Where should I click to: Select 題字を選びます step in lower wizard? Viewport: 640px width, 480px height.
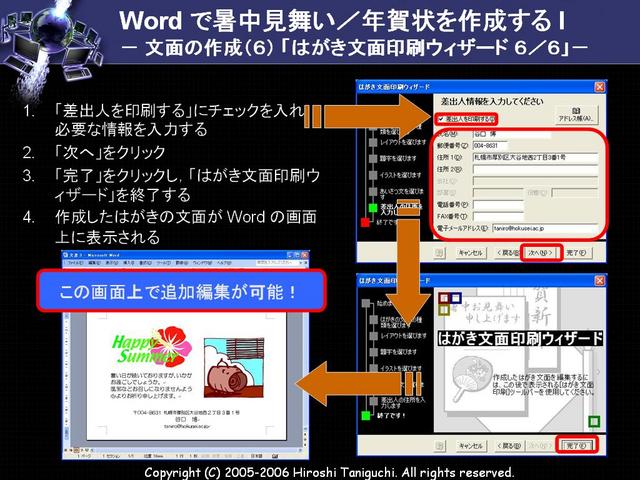[x=398, y=352]
